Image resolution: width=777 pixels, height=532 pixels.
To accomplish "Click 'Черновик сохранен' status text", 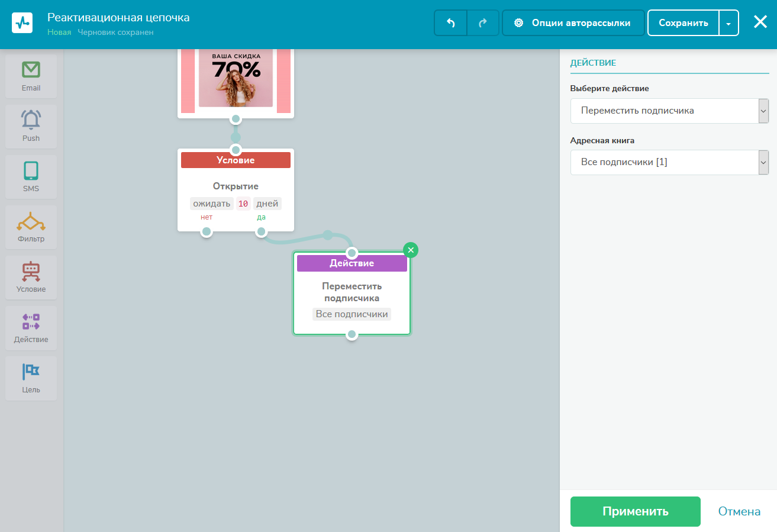I will [115, 33].
